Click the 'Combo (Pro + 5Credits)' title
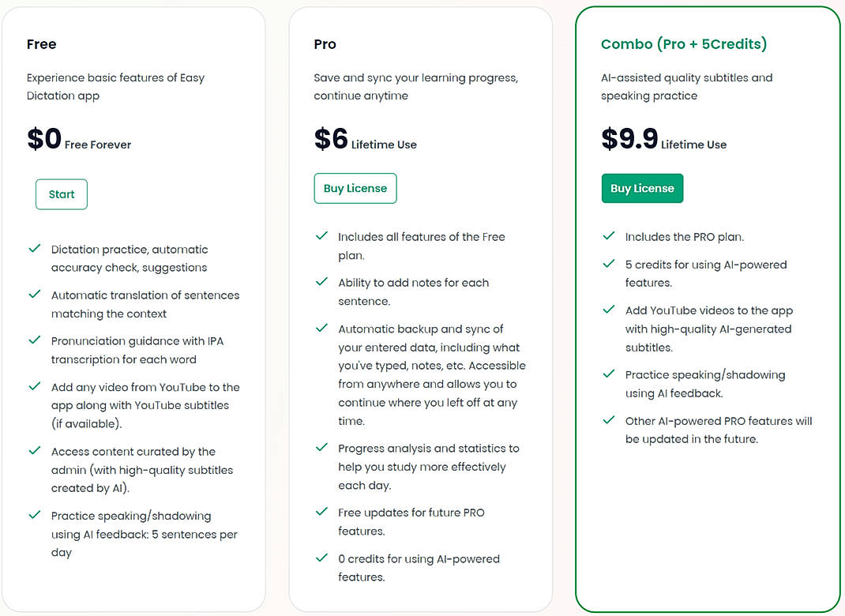The image size is (845, 616). (684, 43)
